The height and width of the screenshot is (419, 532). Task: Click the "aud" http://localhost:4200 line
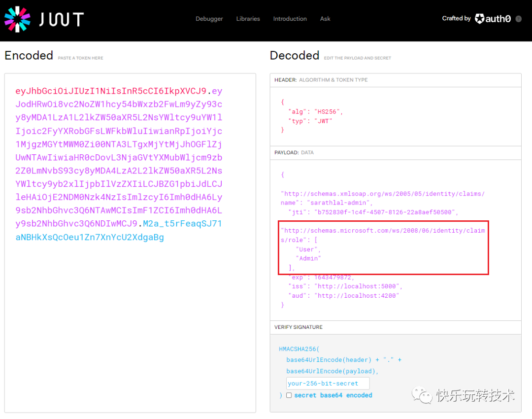click(x=343, y=296)
